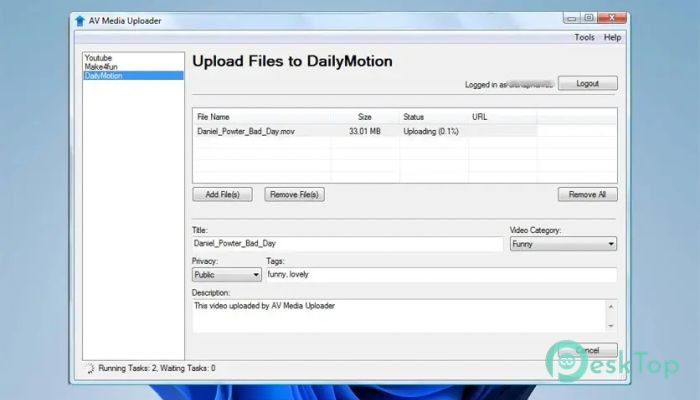Maximize the AV Media Uploader window
Viewport: 700px width, 400px height.
589,18
